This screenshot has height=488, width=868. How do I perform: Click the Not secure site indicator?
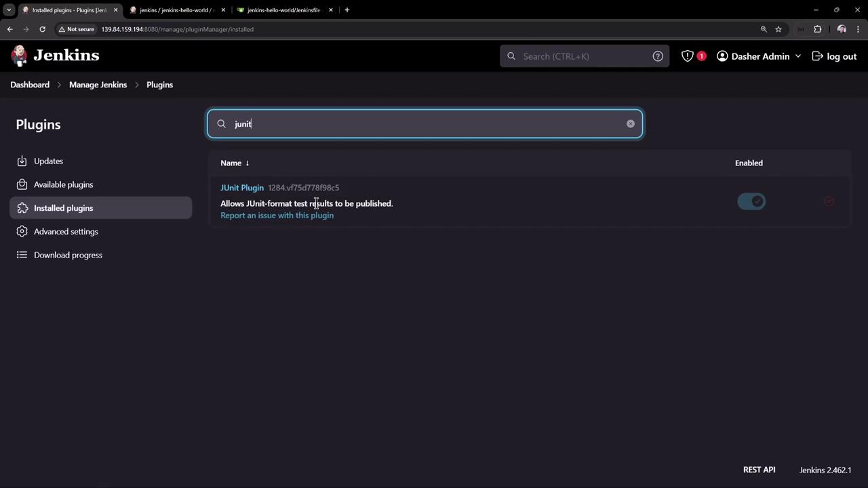click(76, 29)
